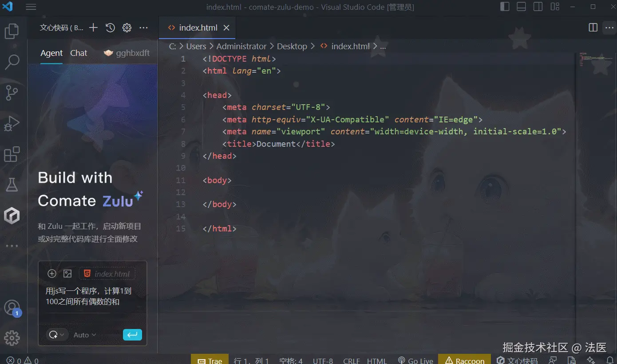
Task: Change indentation via 空格: 4
Action: click(291, 360)
